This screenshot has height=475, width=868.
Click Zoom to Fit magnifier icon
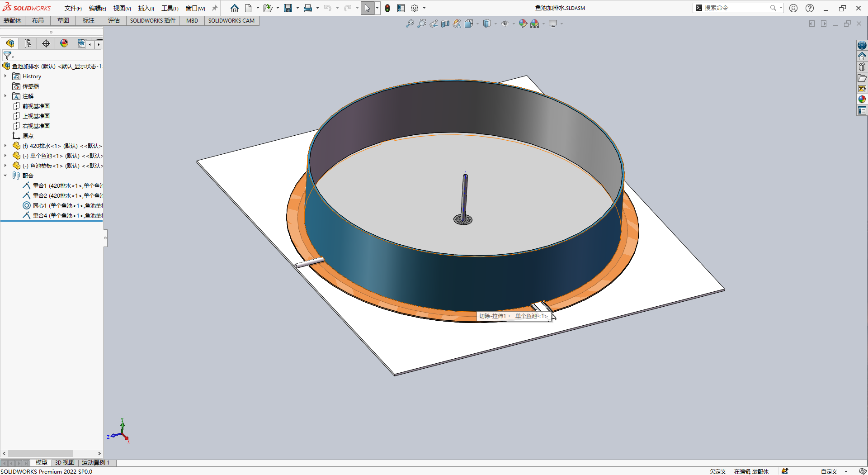click(410, 24)
